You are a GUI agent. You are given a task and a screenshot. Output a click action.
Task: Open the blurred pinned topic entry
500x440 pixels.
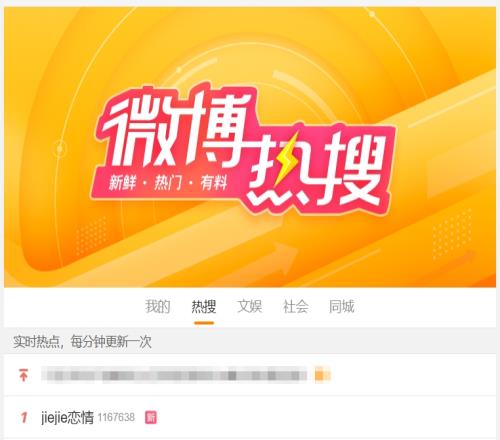tap(174, 375)
